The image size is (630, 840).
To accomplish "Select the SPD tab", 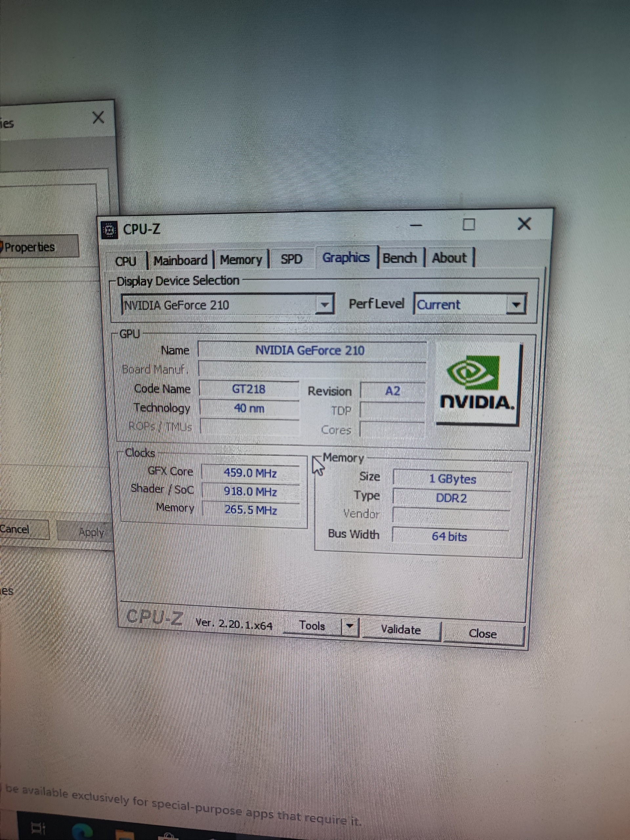I will click(291, 259).
